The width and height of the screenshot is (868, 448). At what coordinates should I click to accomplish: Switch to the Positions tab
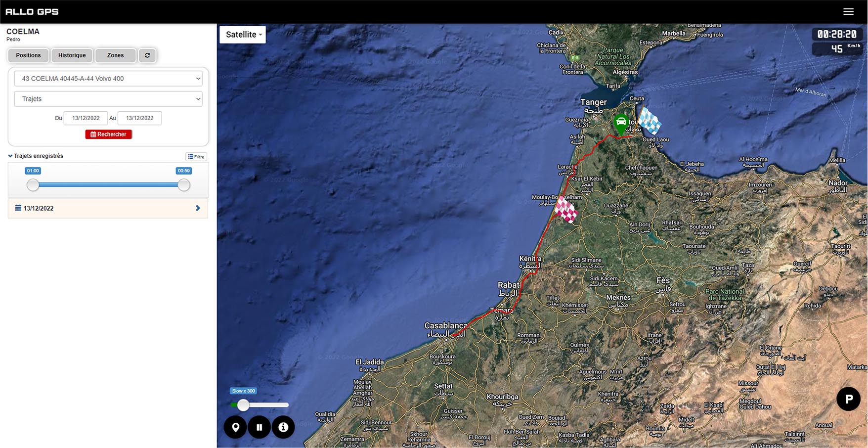28,55
